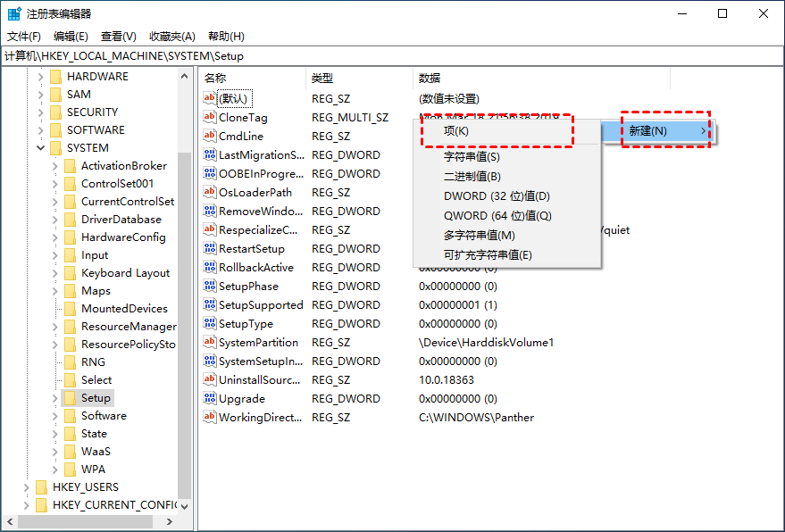The image size is (785, 532).
Task: Select the DriverDatabase key
Action: click(121, 220)
